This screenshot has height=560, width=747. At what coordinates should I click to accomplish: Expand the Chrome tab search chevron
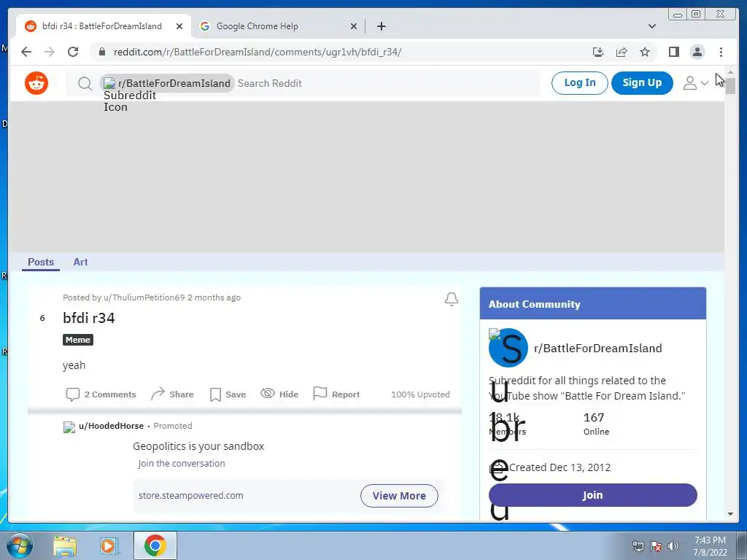(x=652, y=26)
